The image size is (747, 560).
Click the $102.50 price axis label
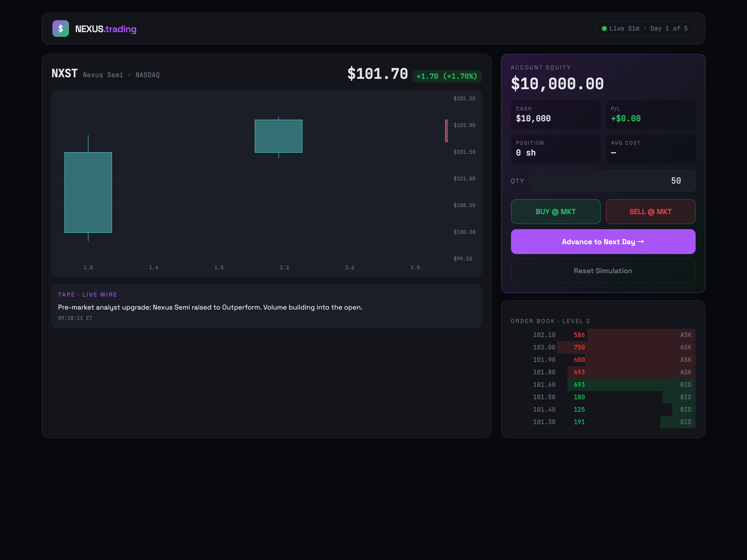(x=464, y=99)
